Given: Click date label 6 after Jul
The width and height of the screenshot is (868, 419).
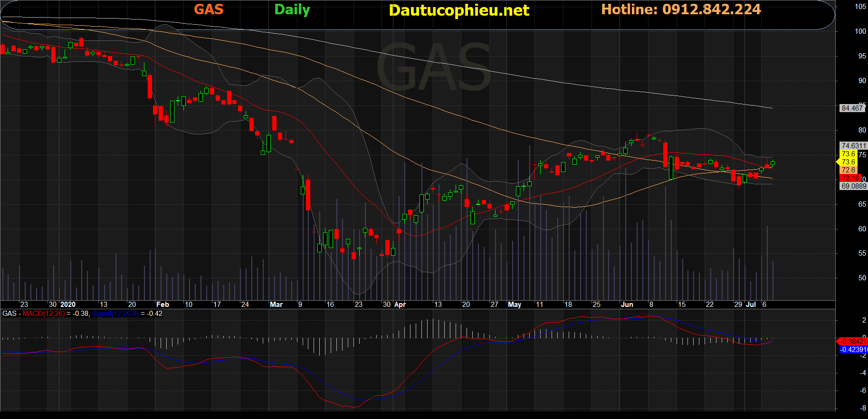Looking at the screenshot, I should (x=764, y=305).
